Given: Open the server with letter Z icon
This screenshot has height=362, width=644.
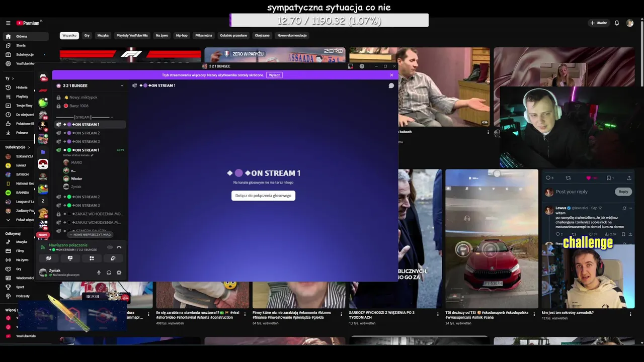Looking at the screenshot, I should pos(43,201).
